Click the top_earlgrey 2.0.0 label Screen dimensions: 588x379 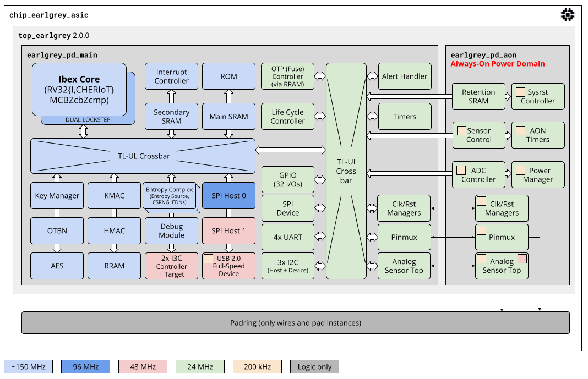pyautogui.click(x=53, y=36)
